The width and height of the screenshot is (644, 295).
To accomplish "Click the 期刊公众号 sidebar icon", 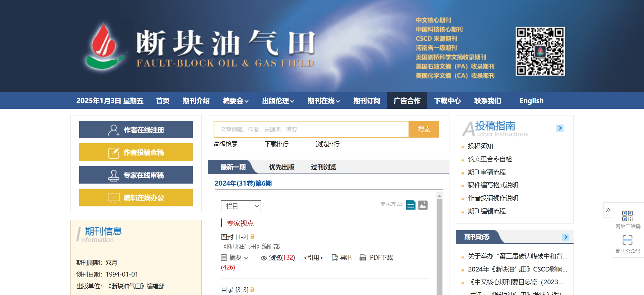I will pos(627,240).
